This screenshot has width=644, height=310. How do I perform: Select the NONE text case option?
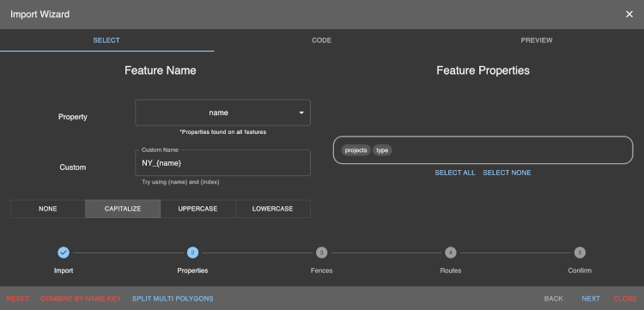pos(47,209)
